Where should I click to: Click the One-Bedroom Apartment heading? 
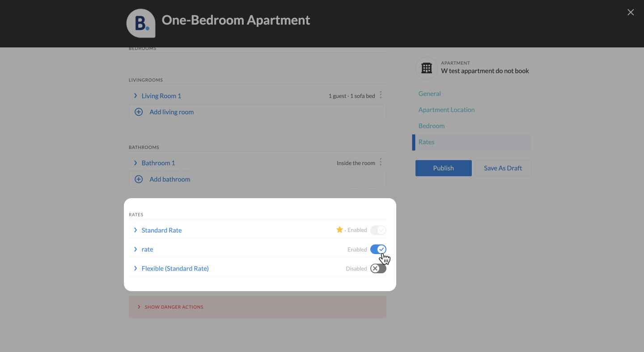[236, 20]
